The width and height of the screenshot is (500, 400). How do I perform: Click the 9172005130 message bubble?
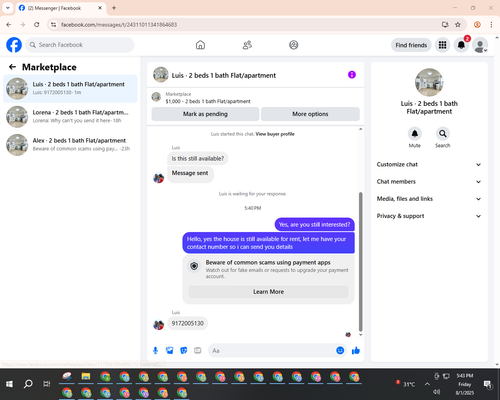pyautogui.click(x=188, y=323)
